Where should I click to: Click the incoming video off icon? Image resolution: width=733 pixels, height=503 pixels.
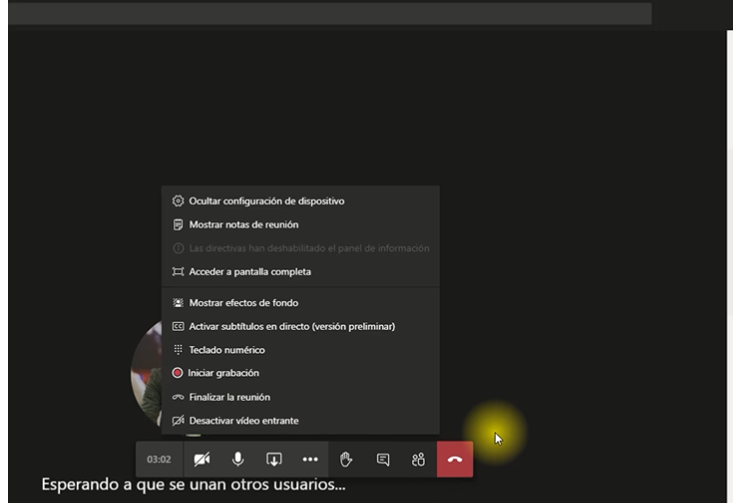pos(178,421)
